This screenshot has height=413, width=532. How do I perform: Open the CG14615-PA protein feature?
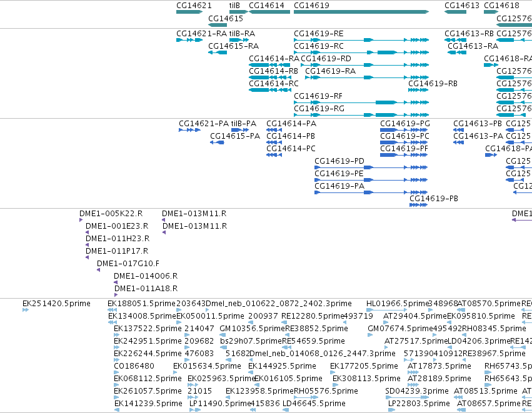pos(217,142)
